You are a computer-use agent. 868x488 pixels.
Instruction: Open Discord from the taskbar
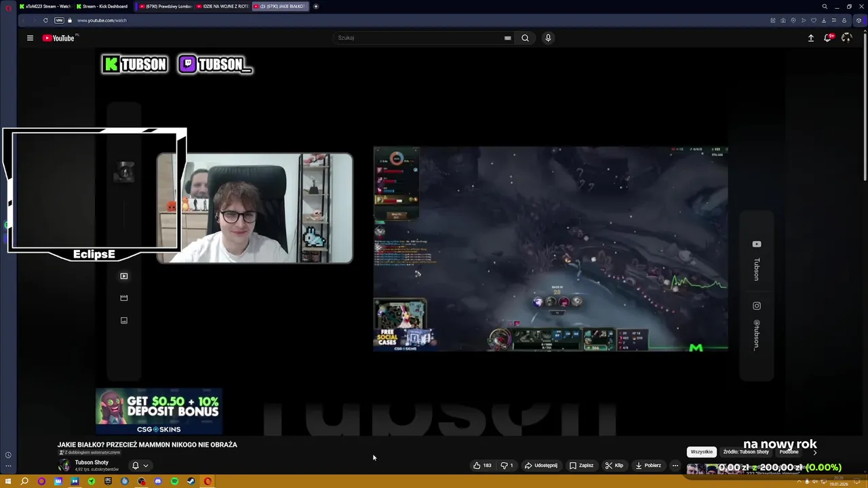[158, 481]
